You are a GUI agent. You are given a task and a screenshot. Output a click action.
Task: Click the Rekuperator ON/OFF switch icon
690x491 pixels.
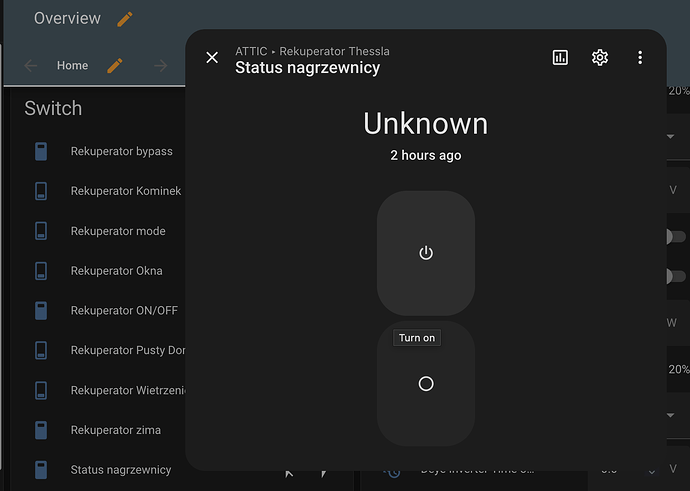41,311
